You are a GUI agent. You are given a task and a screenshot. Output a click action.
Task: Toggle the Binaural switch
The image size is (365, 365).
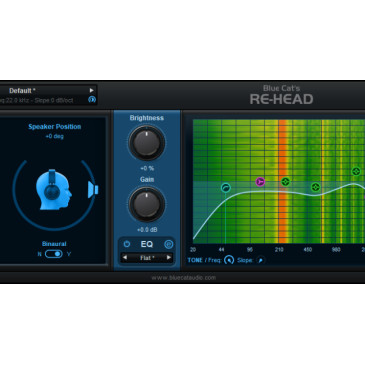pos(54,254)
